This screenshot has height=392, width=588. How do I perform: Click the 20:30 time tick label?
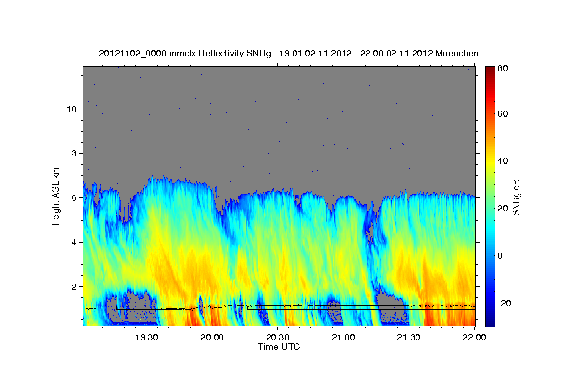277,338
